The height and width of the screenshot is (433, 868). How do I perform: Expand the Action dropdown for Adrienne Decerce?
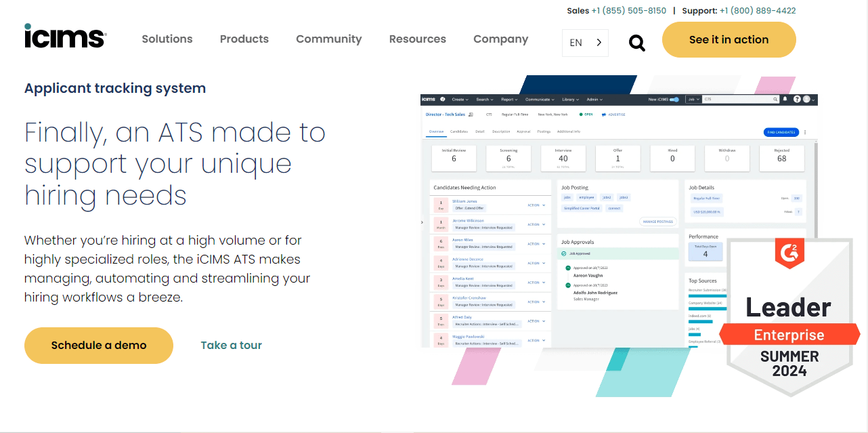click(x=536, y=263)
